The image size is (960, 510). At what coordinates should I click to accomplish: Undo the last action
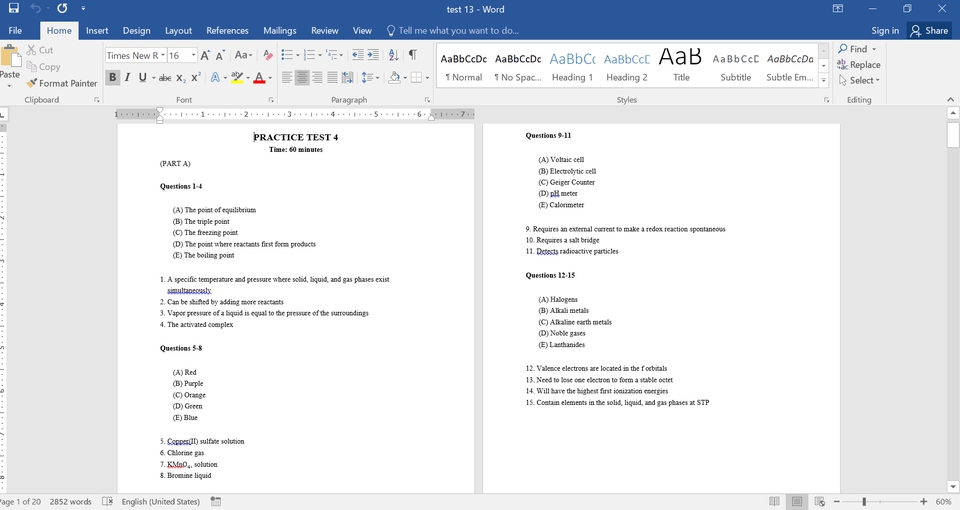pos(36,9)
